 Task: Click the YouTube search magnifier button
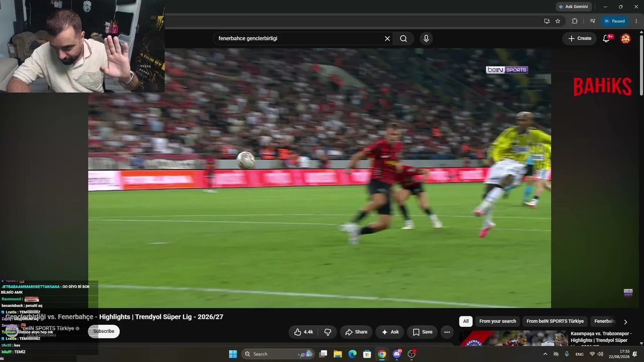click(404, 39)
